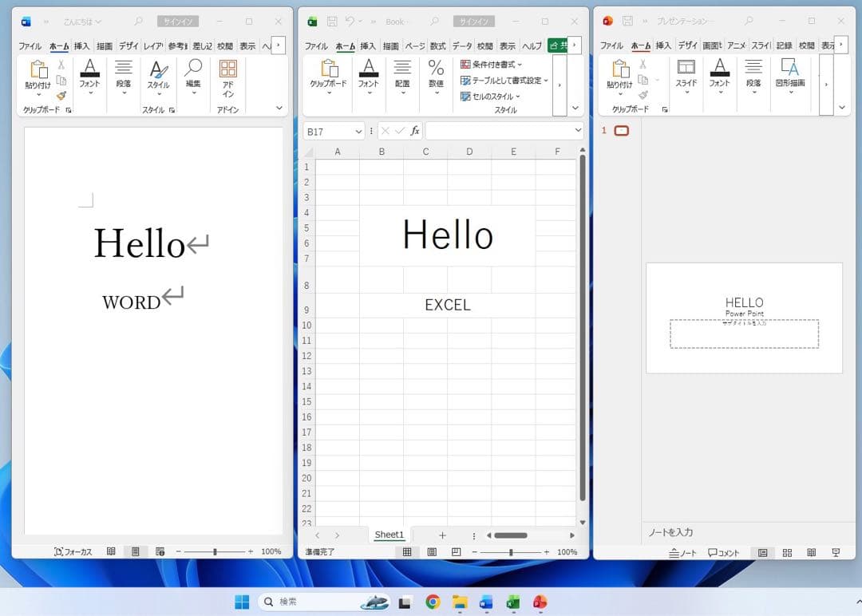Toggle Notes pane in PowerPoint status bar
Image resolution: width=862 pixels, height=616 pixels.
(x=682, y=553)
